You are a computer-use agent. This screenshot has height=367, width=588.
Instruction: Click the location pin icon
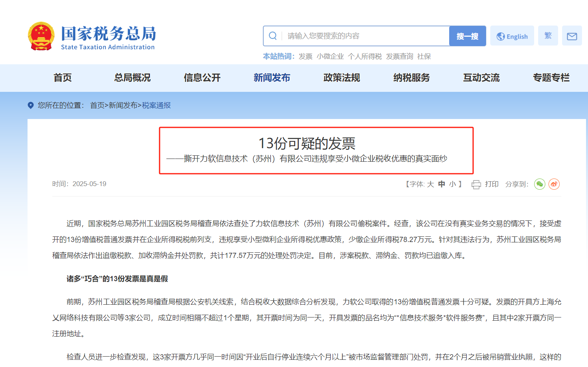tap(31, 105)
